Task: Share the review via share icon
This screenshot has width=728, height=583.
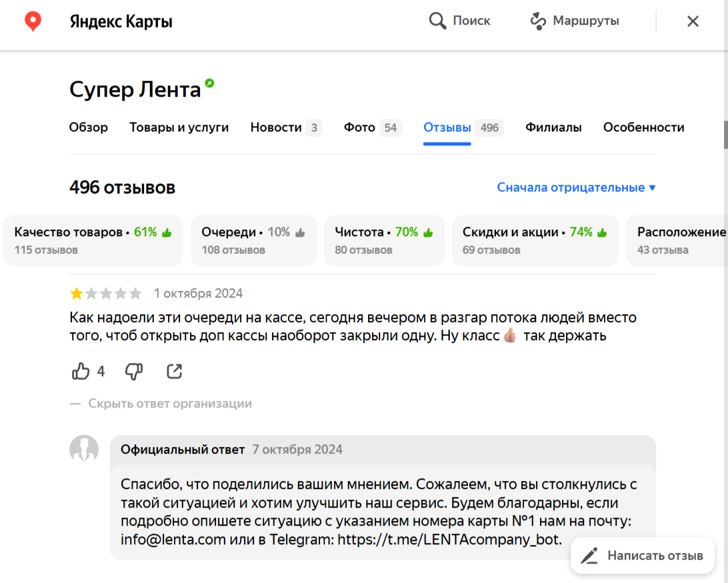Action: (174, 372)
